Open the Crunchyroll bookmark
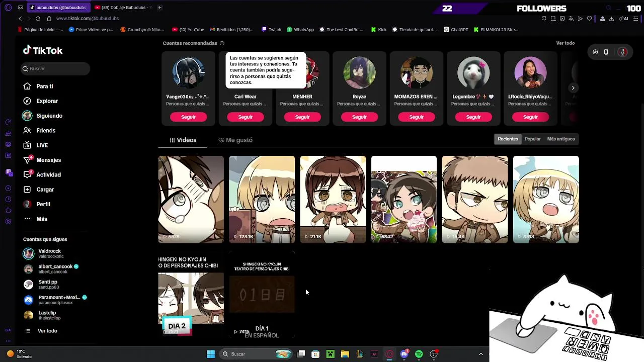This screenshot has width=644, height=362. (x=142, y=30)
